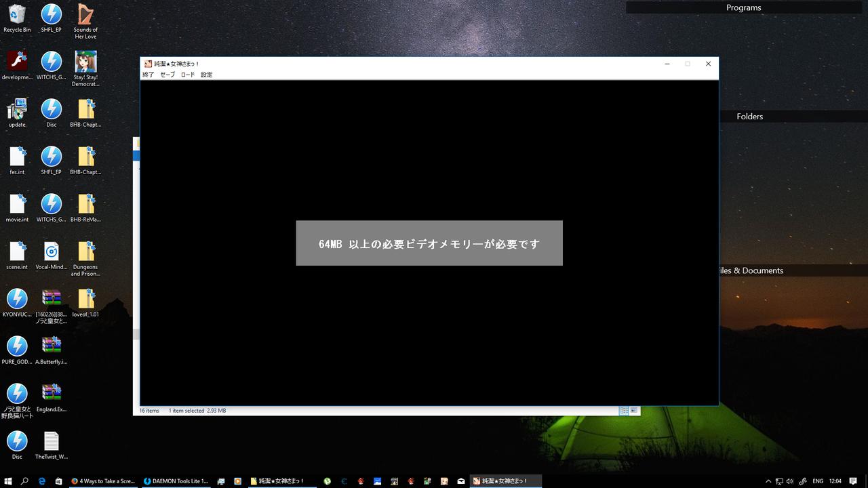Open the 終了 menu in game window
This screenshot has height=488, width=868.
click(x=148, y=75)
